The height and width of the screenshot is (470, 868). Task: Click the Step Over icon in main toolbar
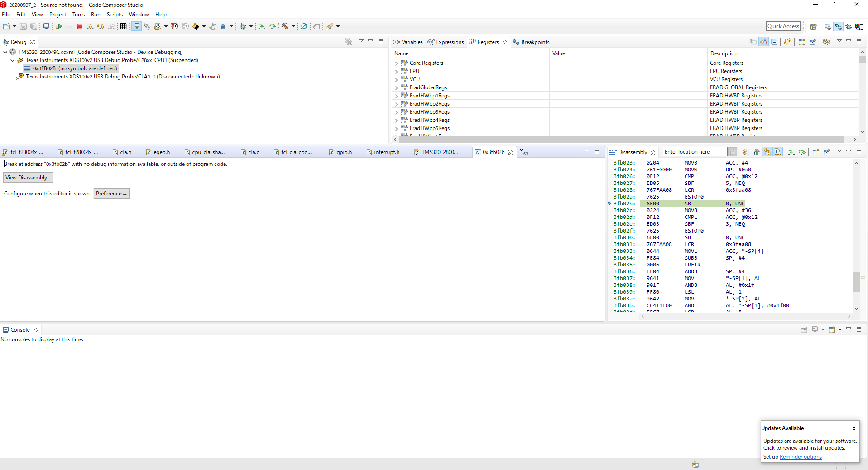[x=101, y=27]
